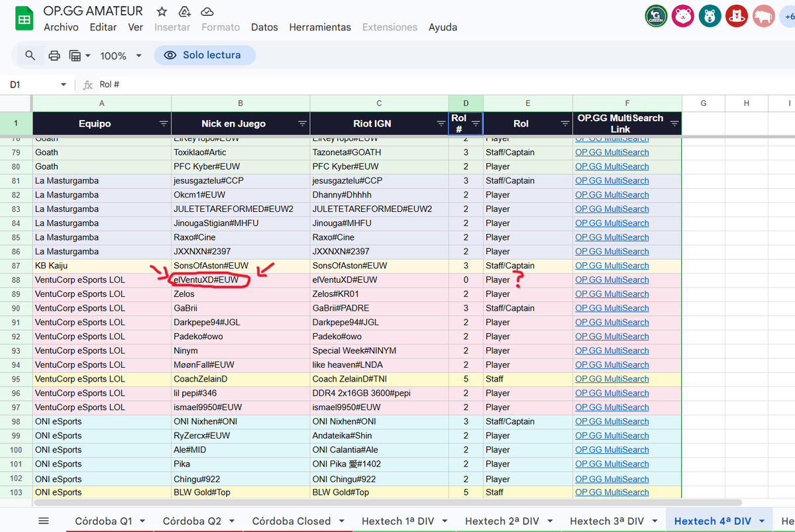Open the Herramientas menu
The height and width of the screenshot is (532, 795).
click(x=320, y=27)
